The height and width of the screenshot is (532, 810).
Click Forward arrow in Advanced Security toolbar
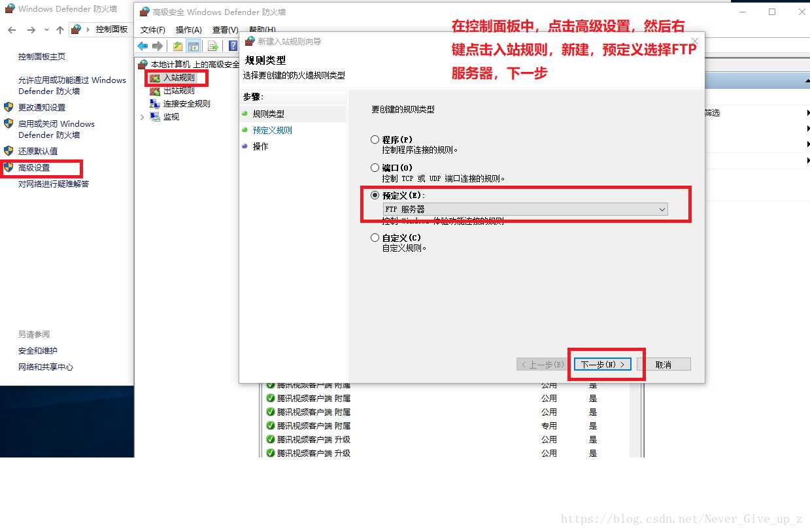157,46
